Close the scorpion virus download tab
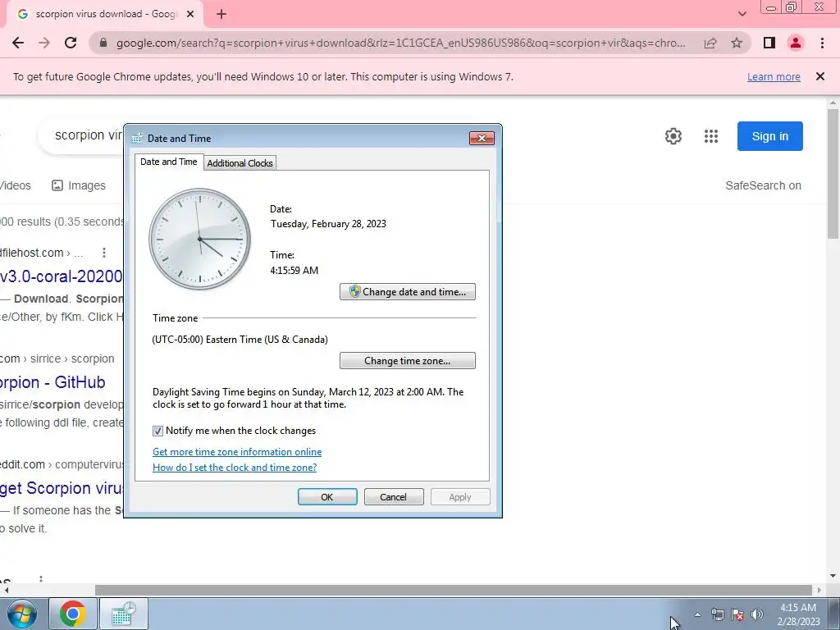 pyautogui.click(x=189, y=14)
